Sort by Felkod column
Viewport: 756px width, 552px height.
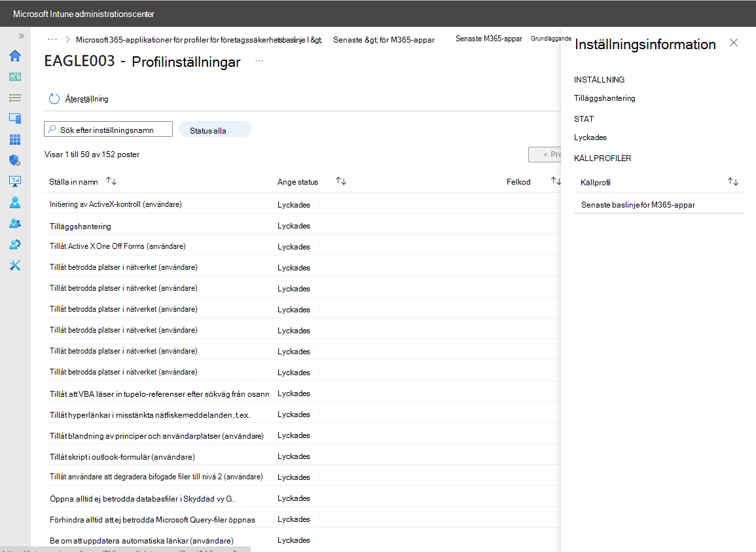click(556, 181)
